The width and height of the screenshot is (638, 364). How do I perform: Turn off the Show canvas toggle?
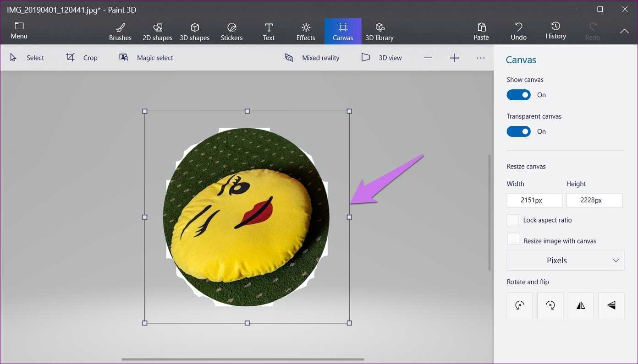(x=518, y=95)
